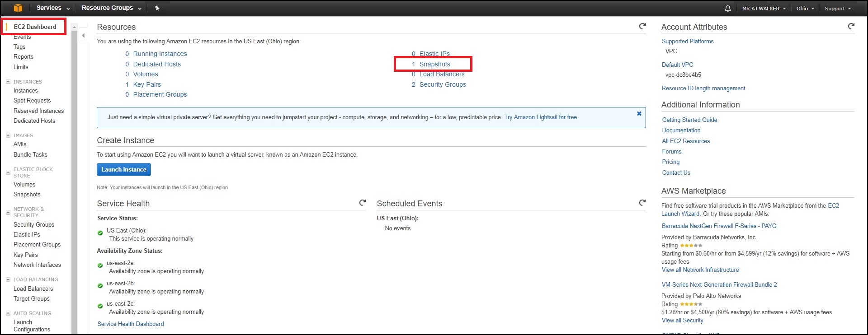Open the Forums link
The width and height of the screenshot is (868, 335).
(x=672, y=152)
